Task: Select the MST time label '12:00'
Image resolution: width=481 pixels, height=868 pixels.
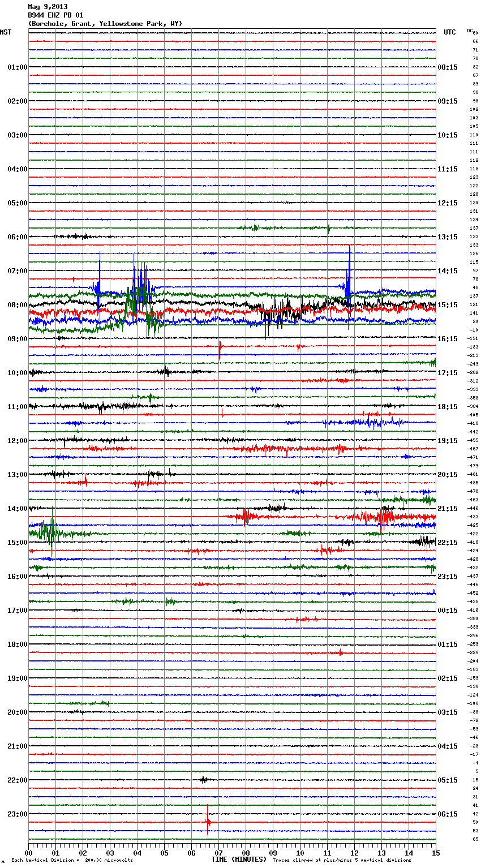Action: point(18,441)
